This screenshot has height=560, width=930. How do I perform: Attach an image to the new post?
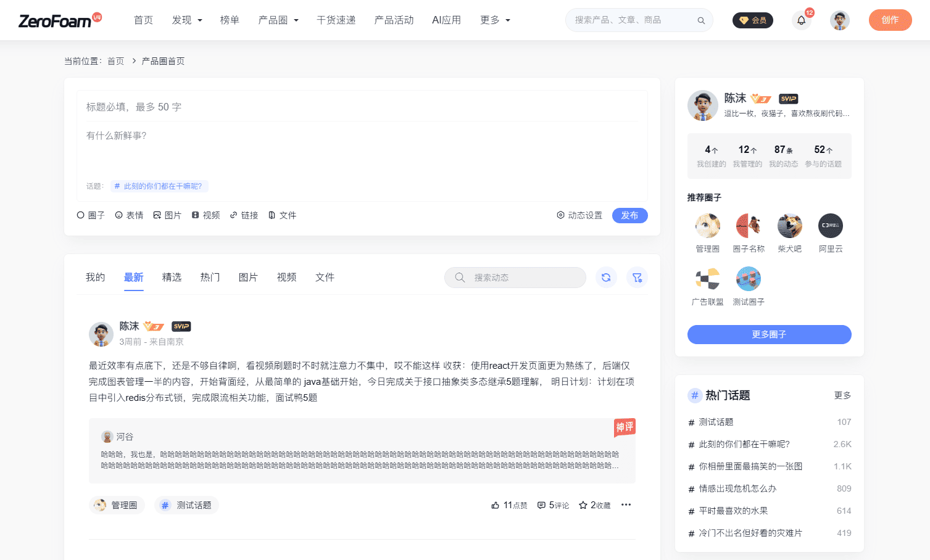tap(167, 215)
